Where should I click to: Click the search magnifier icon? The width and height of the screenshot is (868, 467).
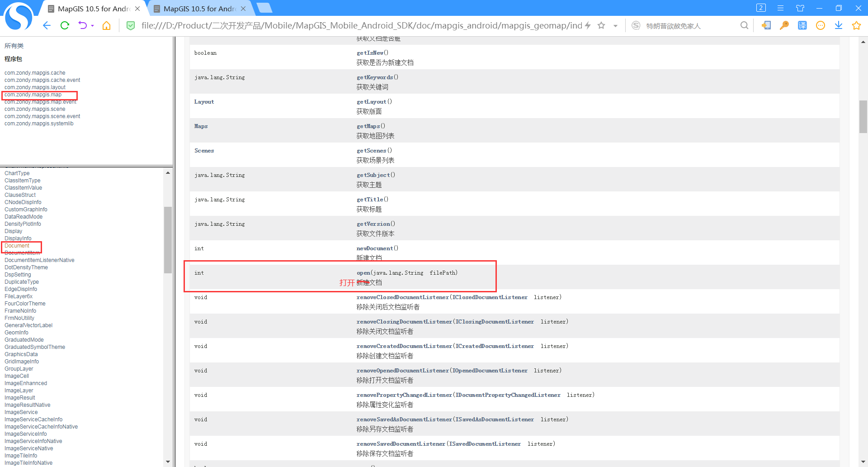(744, 26)
